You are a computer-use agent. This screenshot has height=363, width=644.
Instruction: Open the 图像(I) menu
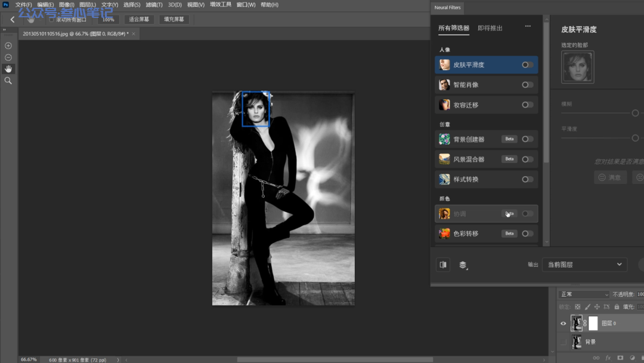pyautogui.click(x=67, y=5)
